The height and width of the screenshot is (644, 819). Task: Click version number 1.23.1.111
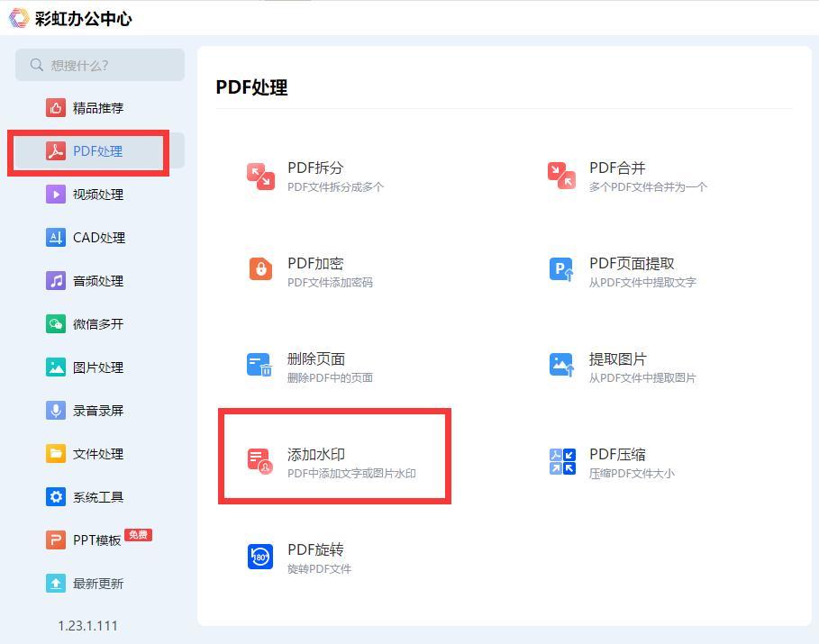[x=87, y=626]
